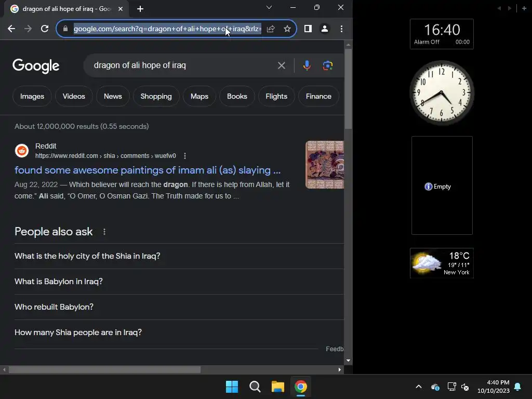Image resolution: width=532 pixels, height=399 pixels.
Task: Switch to Books results
Action: (237, 96)
